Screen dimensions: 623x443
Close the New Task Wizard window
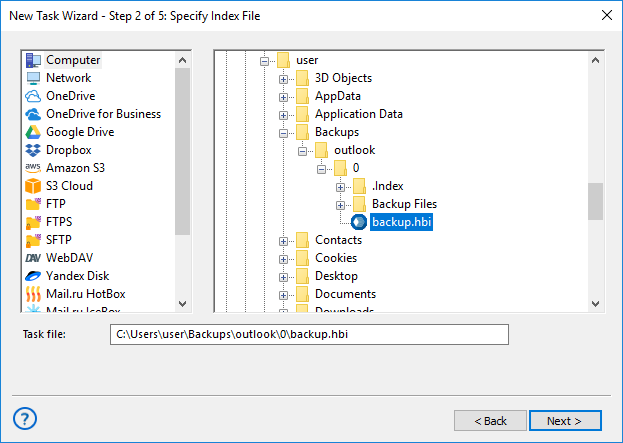pos(607,15)
